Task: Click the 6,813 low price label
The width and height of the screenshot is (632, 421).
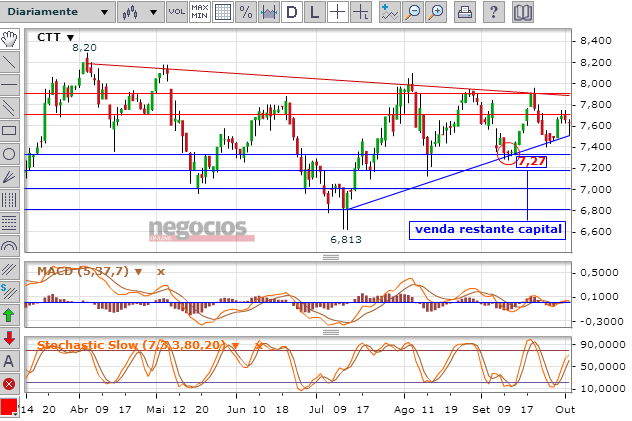Action: click(346, 240)
